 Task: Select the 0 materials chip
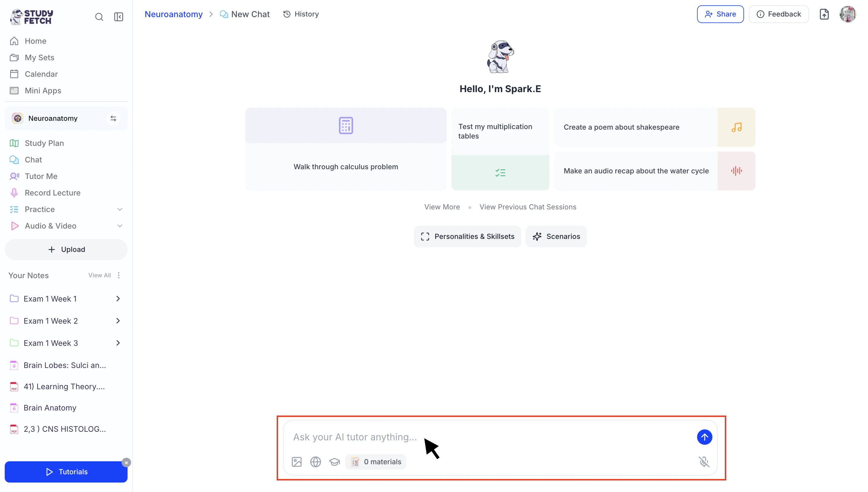pos(376,462)
